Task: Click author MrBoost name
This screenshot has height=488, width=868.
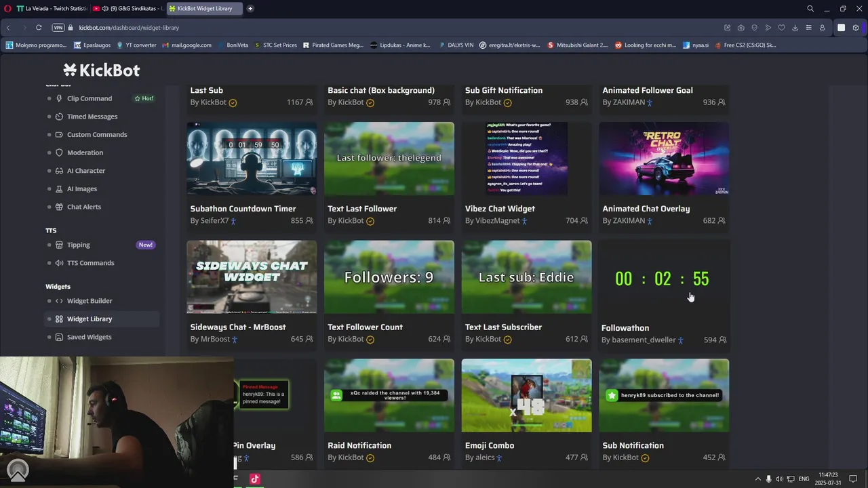Action: point(216,339)
